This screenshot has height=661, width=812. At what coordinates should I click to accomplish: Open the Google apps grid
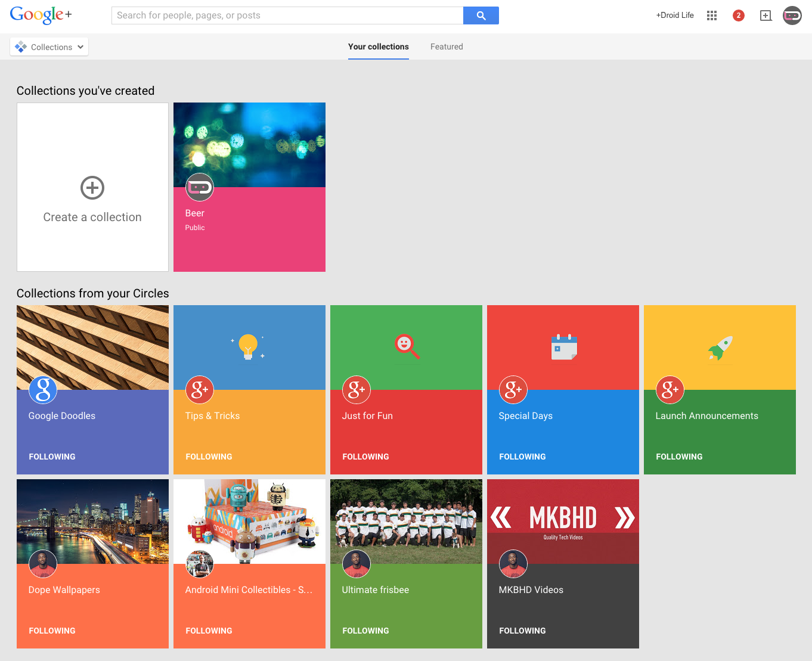[711, 15]
